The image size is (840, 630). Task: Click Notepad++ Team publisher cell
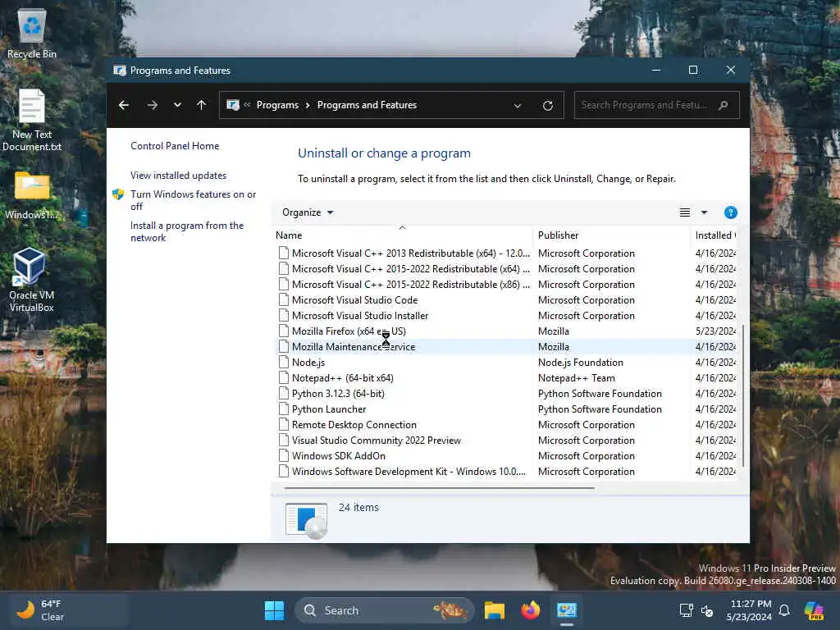[x=577, y=378]
